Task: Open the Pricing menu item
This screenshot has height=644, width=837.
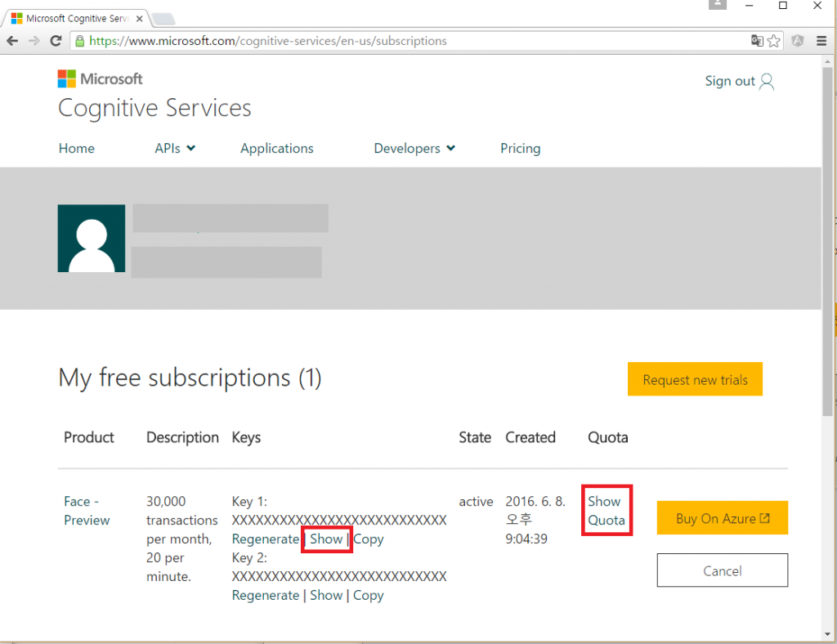Action: pos(520,148)
